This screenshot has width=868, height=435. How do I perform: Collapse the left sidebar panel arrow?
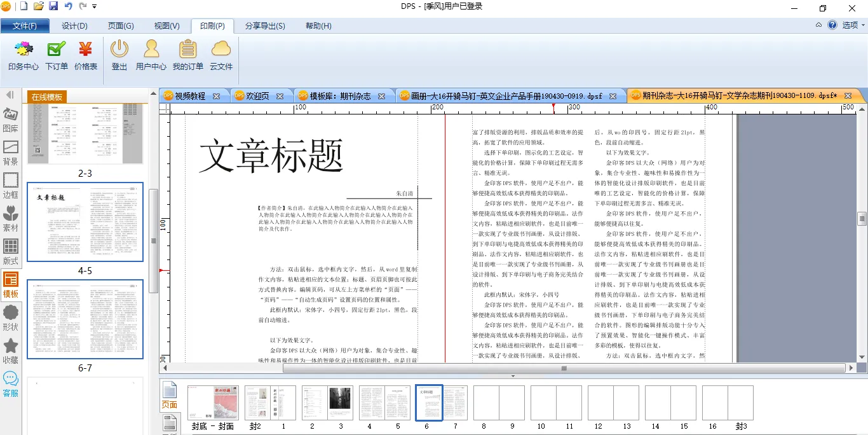(10, 95)
